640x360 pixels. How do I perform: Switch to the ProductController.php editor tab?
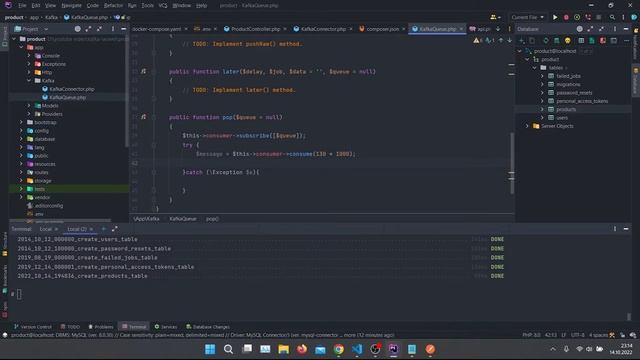click(255, 29)
